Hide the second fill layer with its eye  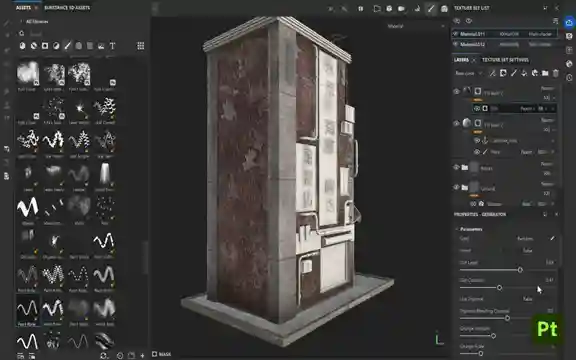(457, 123)
